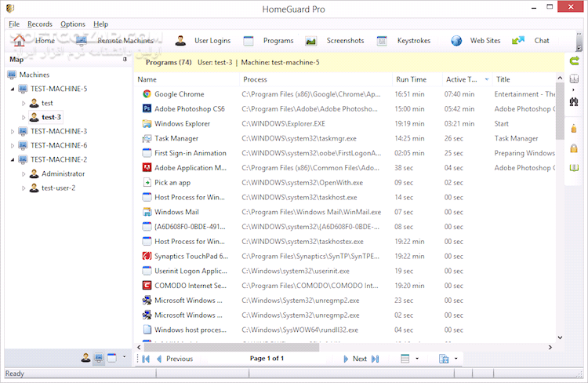The image size is (588, 383).
Task: Select the test-3 user in tree
Action: click(45, 117)
